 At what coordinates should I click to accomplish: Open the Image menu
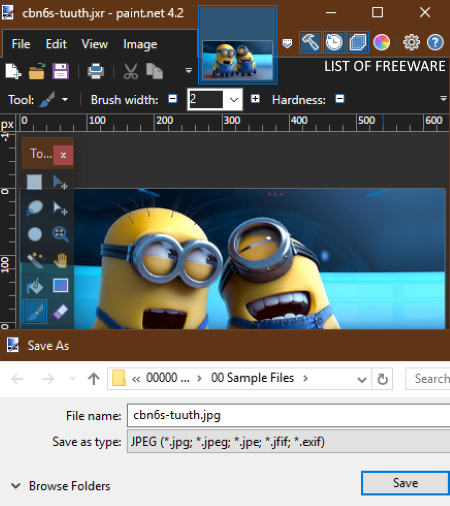[140, 44]
